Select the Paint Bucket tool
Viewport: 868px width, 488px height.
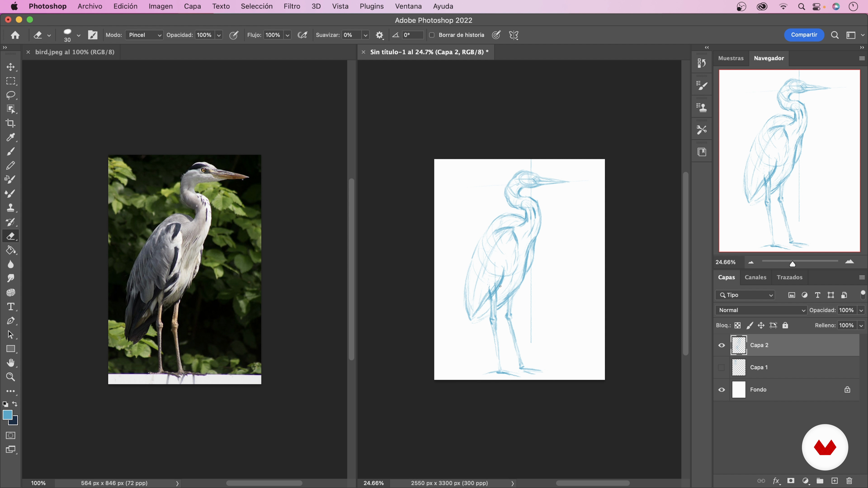[x=11, y=250]
